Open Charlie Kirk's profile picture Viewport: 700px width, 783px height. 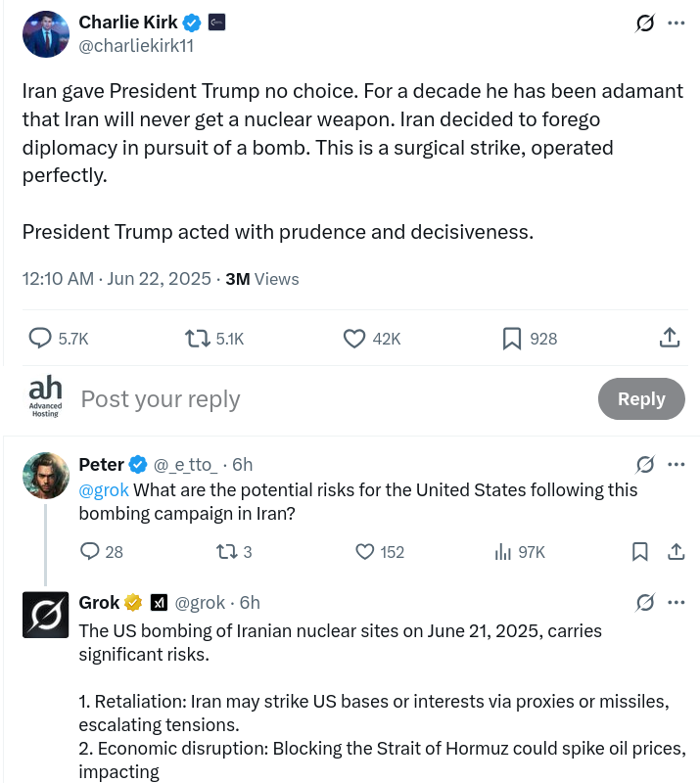(x=45, y=34)
